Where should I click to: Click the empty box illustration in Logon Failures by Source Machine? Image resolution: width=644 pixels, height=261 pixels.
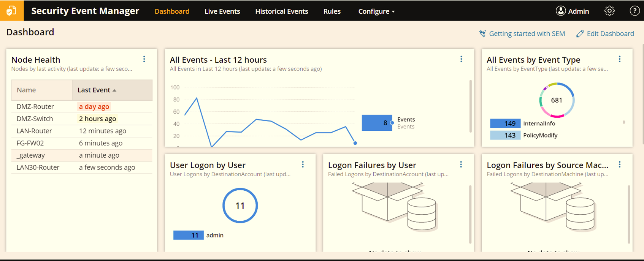point(553,206)
